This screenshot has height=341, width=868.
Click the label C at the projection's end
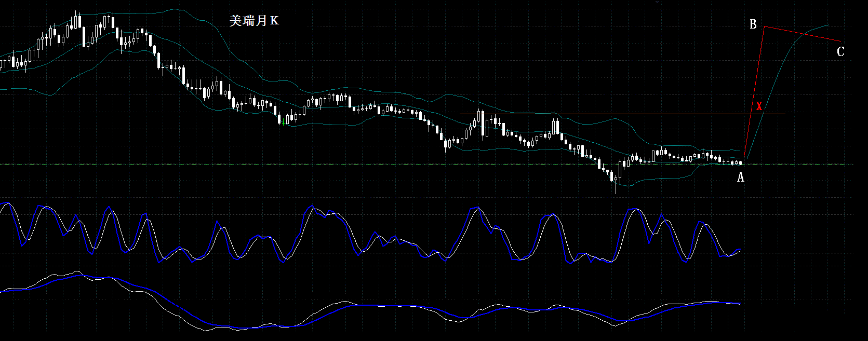[x=840, y=51]
